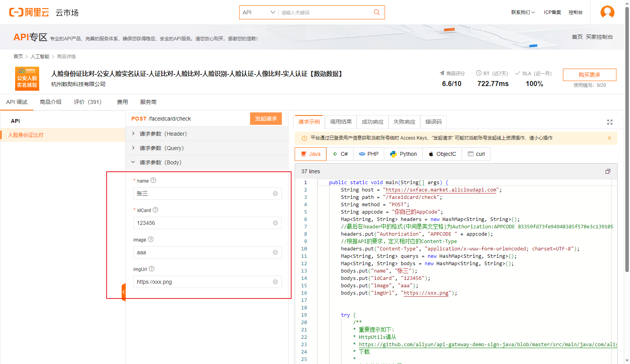The image size is (630, 364).
Task: Open the 联系我们 dropdown
Action: click(x=523, y=12)
